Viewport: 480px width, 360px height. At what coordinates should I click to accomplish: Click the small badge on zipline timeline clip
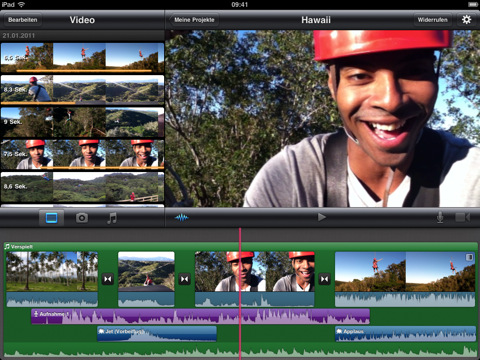[x=469, y=257]
